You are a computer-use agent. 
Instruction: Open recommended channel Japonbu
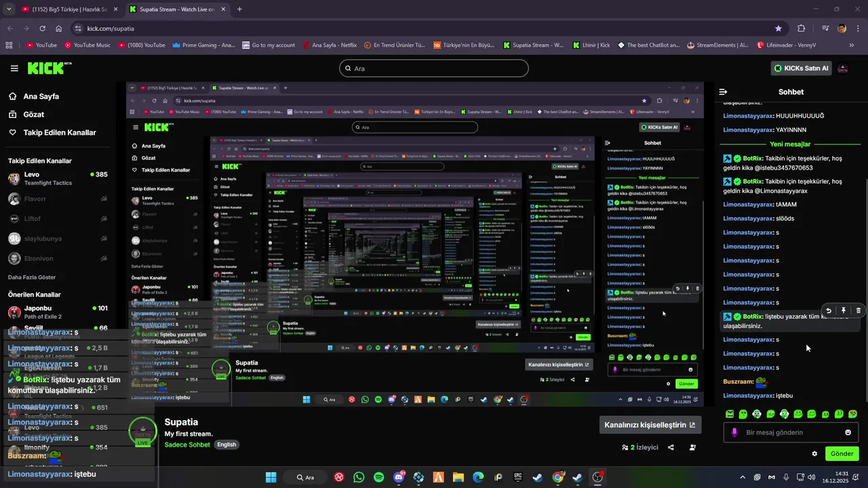(57, 312)
